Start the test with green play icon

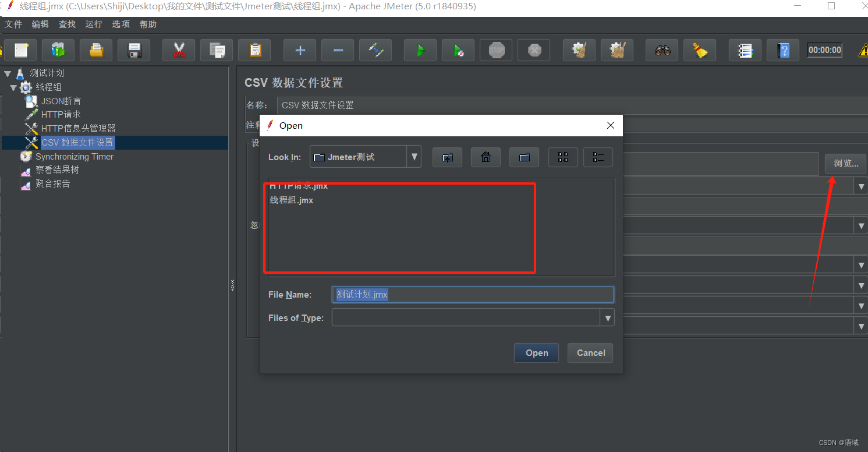point(420,50)
